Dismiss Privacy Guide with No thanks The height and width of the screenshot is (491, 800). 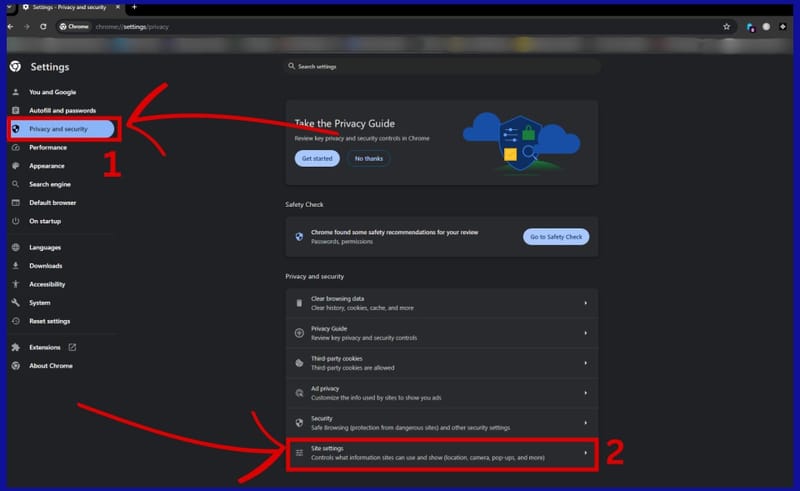coord(368,158)
